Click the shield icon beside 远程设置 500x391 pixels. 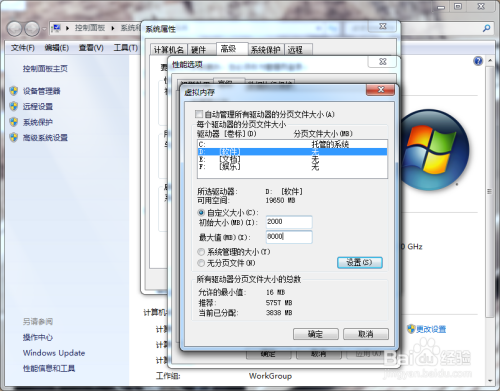point(14,106)
